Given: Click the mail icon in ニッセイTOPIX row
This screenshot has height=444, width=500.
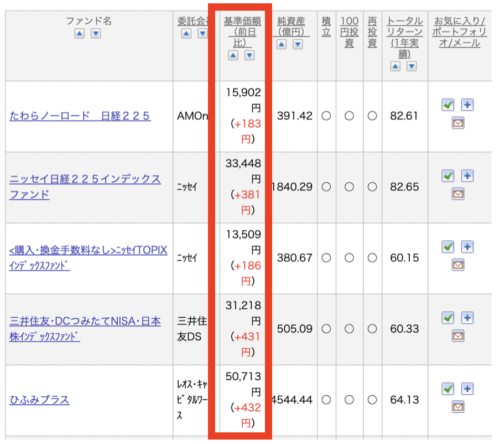Looking at the screenshot, I should [458, 265].
